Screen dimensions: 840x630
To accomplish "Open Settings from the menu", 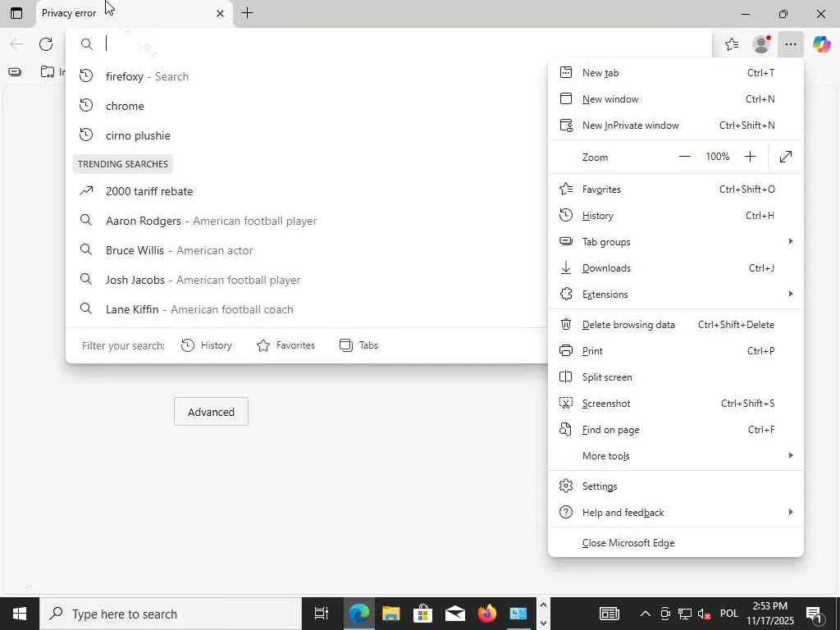I will coord(676,486).
